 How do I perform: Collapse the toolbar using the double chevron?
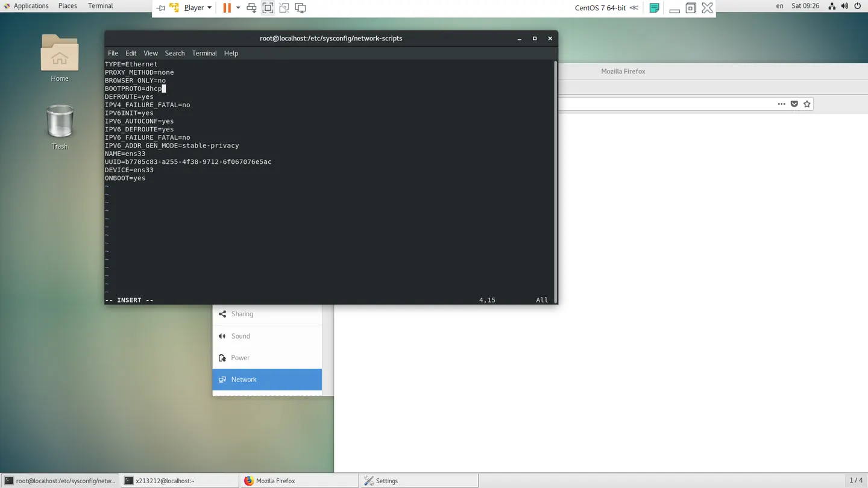634,8
